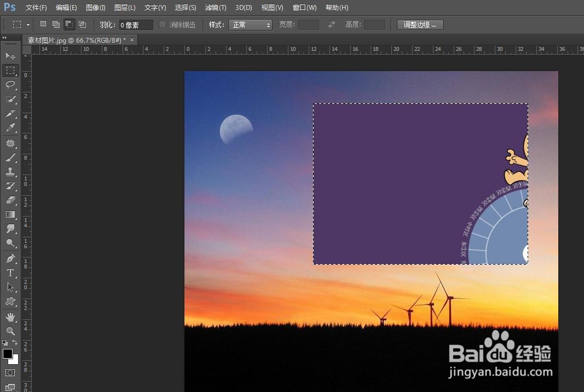584x392 pixels.
Task: Click the 羽化 feather input field
Action: pos(136,25)
